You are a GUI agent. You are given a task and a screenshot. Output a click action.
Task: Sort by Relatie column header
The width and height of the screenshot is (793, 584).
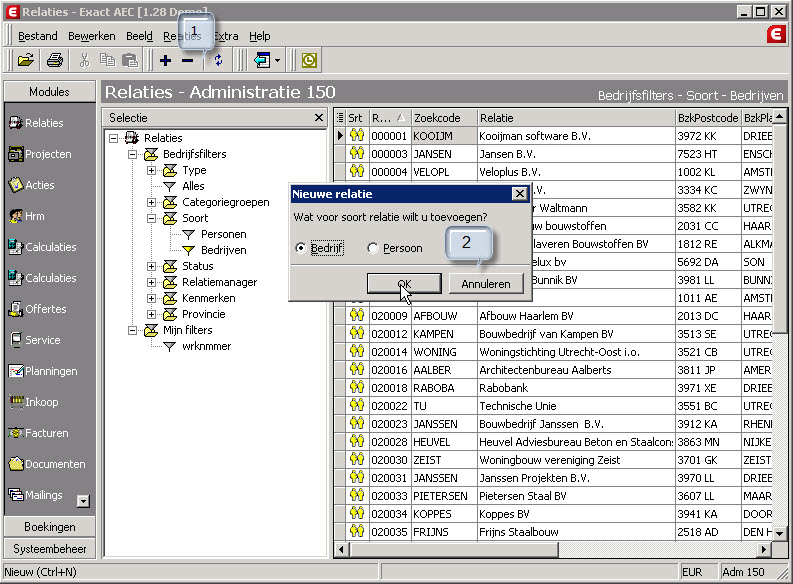(576, 118)
